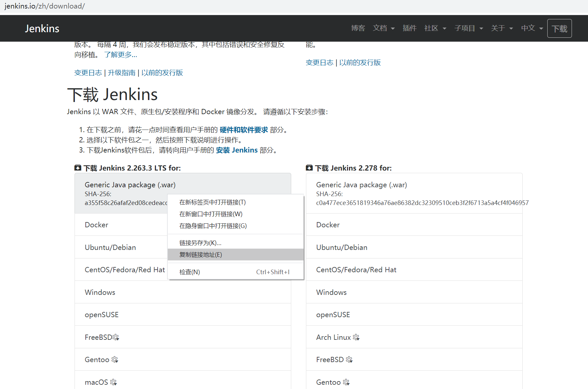Open the weekly 以前的发行版 link

[x=360, y=63]
